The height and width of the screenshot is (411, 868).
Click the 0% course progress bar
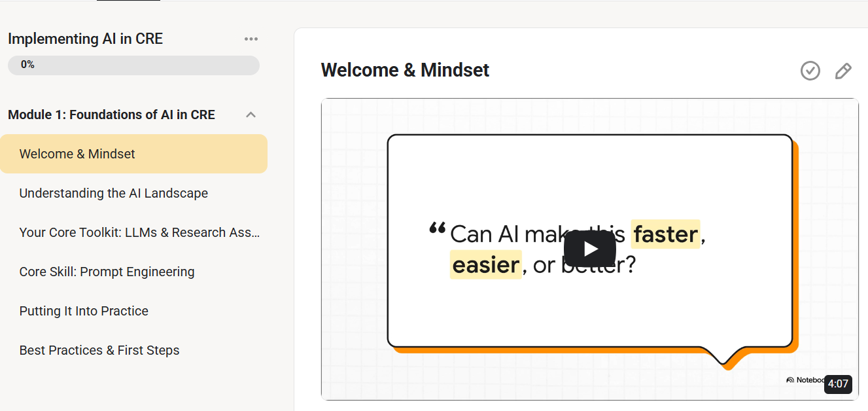[x=133, y=65]
